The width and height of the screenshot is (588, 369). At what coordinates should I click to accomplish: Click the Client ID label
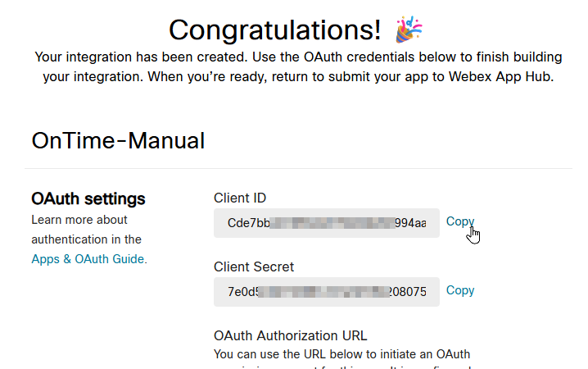tap(240, 198)
